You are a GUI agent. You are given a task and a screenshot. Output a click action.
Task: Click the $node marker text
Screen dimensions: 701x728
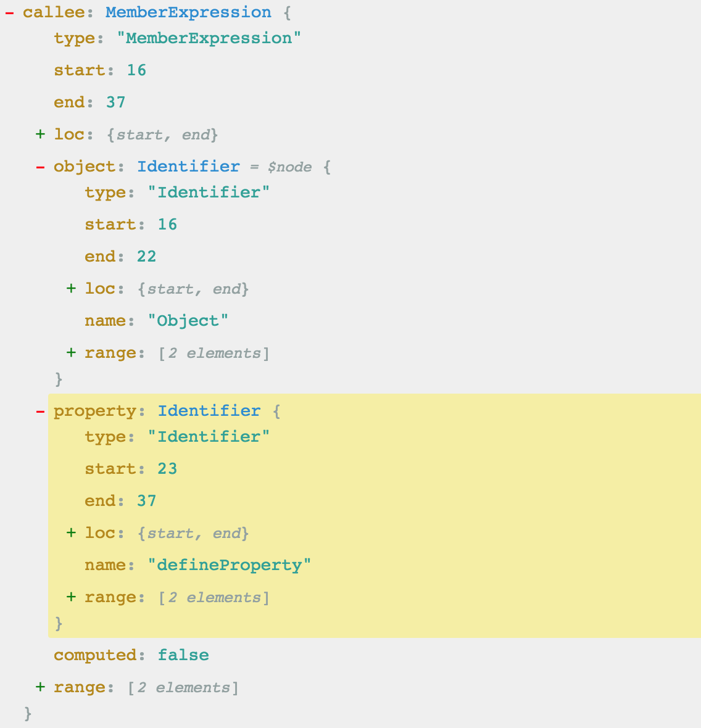(x=289, y=167)
